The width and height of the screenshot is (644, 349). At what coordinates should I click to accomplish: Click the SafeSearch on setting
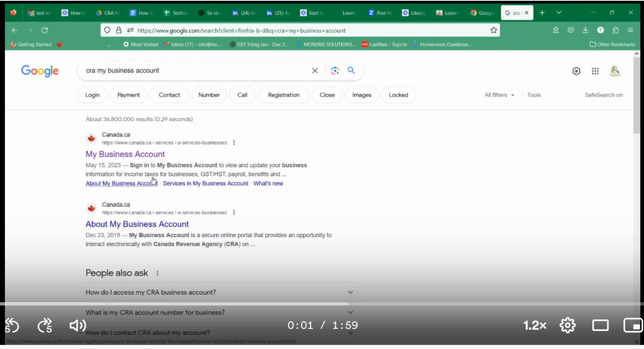(604, 95)
